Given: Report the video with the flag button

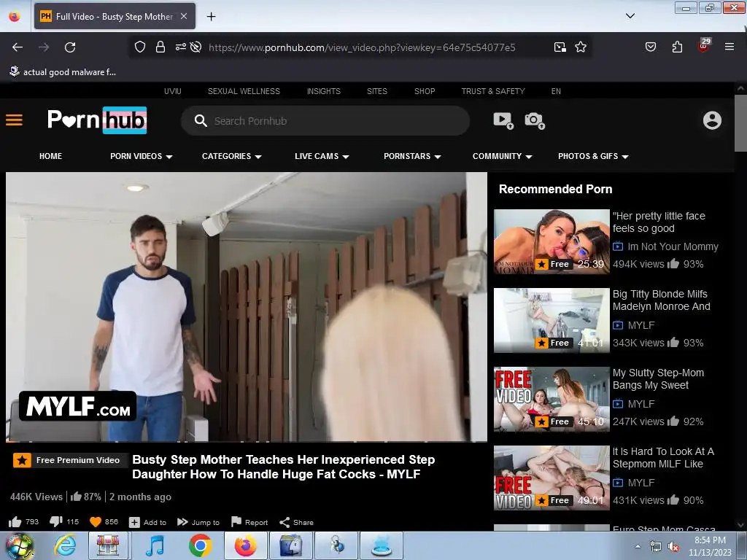Looking at the screenshot, I should click(x=249, y=522).
